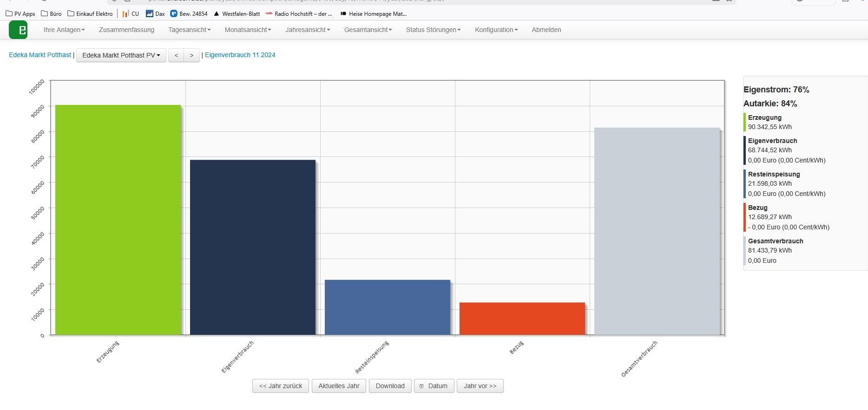Viewport: 868px width, 410px height.
Task: Open the Bew. 24854 bookmark
Action: pos(189,14)
